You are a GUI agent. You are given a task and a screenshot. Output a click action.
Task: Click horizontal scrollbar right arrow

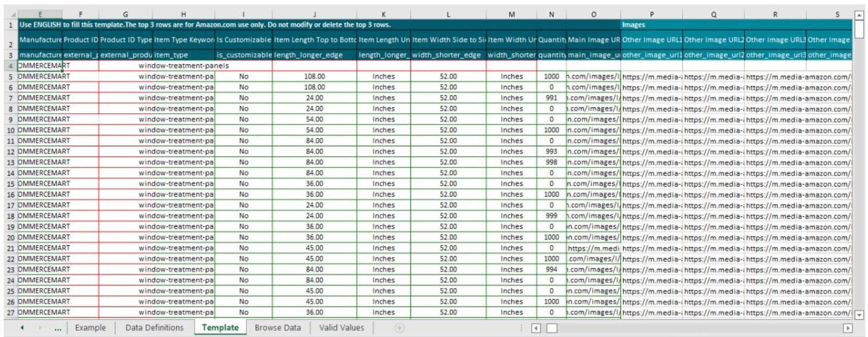pyautogui.click(x=847, y=328)
